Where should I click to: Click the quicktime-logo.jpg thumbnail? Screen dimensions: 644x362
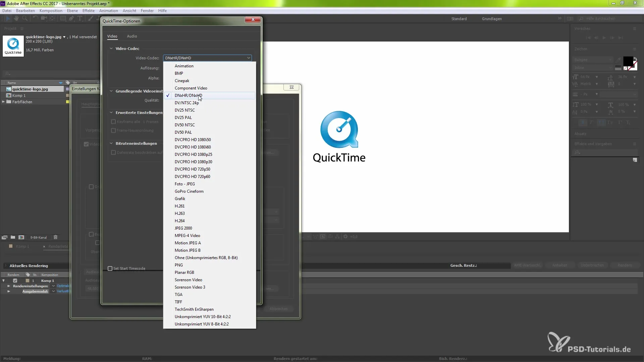[13, 46]
